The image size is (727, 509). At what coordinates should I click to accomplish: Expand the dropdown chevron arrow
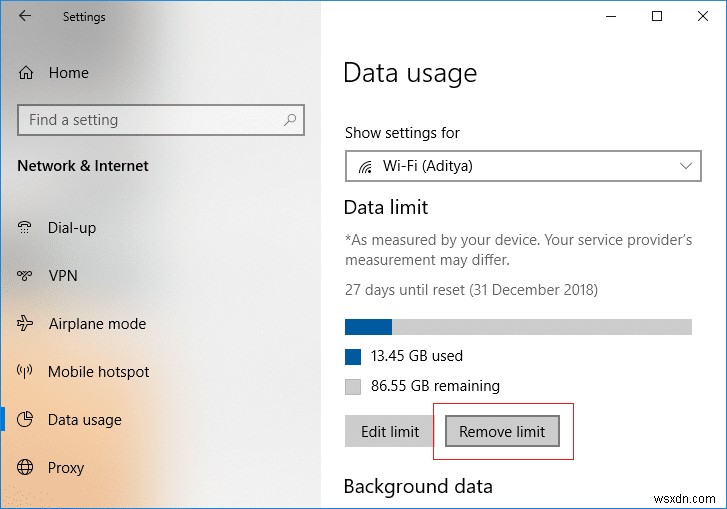685,166
